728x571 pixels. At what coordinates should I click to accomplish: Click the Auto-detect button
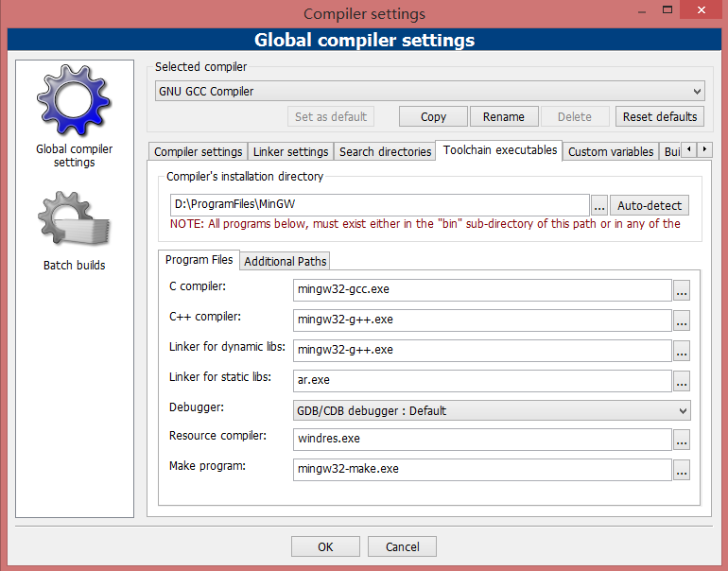click(x=650, y=205)
